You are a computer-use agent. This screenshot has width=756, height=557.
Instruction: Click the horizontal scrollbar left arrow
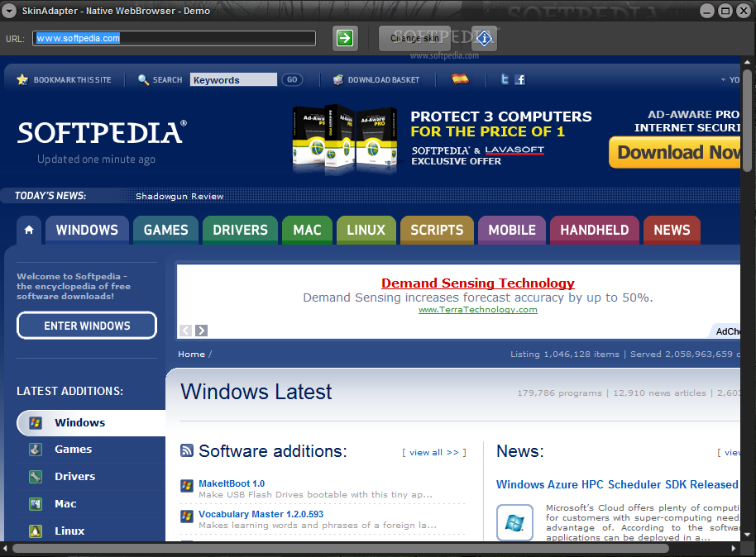5,549
